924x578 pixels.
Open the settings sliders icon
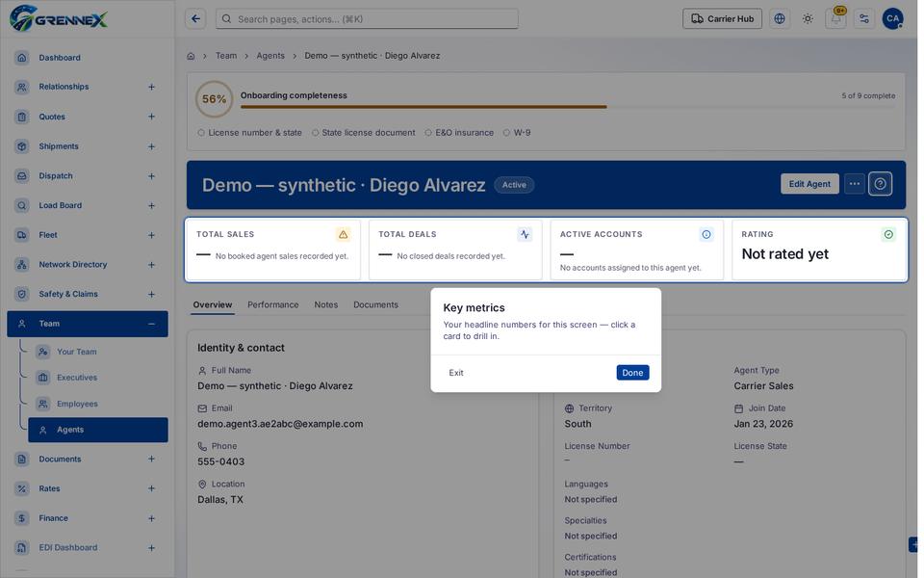click(x=864, y=19)
